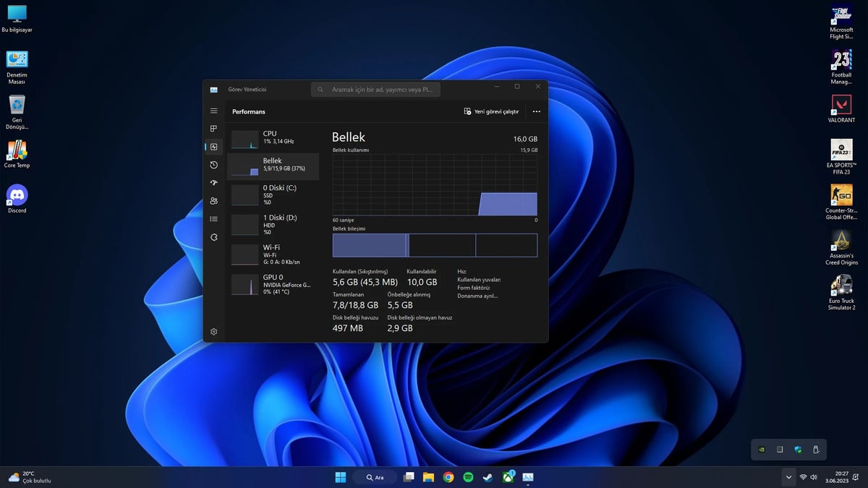The width and height of the screenshot is (868, 488).
Task: Open NVIDIA icon in tray overflow
Action: (x=761, y=449)
